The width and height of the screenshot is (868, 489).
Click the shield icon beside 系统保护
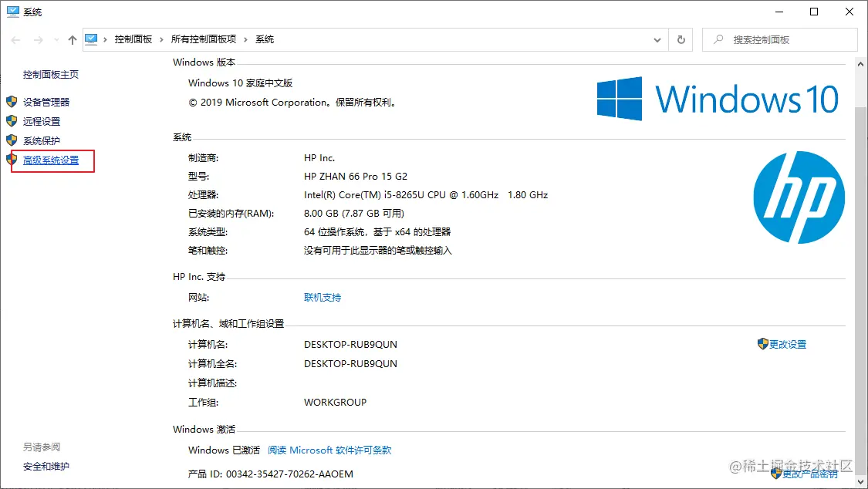click(12, 140)
